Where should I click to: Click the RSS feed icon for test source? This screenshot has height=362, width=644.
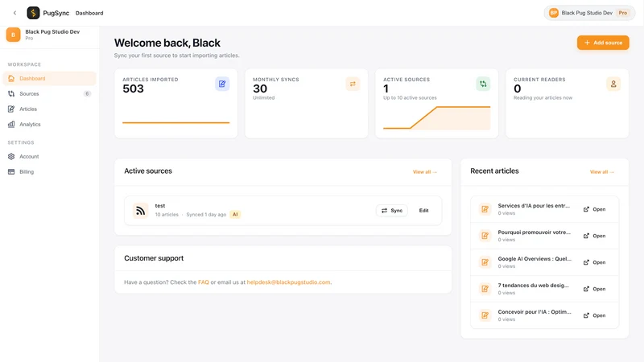coord(140,211)
